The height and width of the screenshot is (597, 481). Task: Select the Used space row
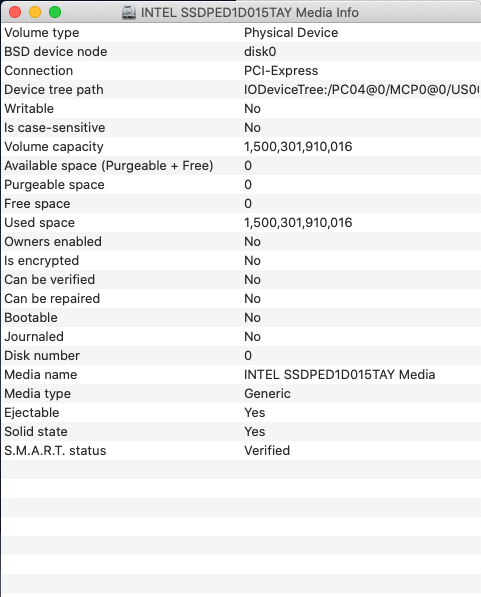pos(241,223)
